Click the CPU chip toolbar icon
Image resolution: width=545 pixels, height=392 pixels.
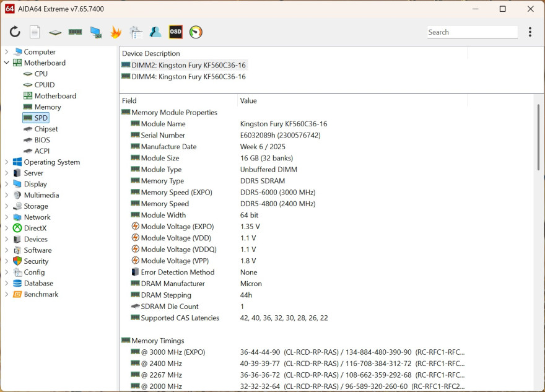(x=55, y=32)
